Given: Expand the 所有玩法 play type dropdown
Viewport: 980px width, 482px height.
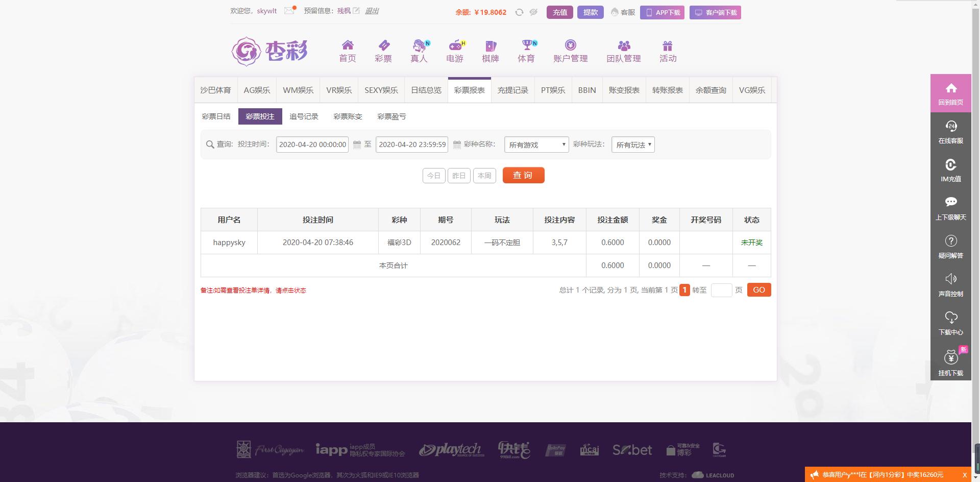Looking at the screenshot, I should tap(633, 144).
